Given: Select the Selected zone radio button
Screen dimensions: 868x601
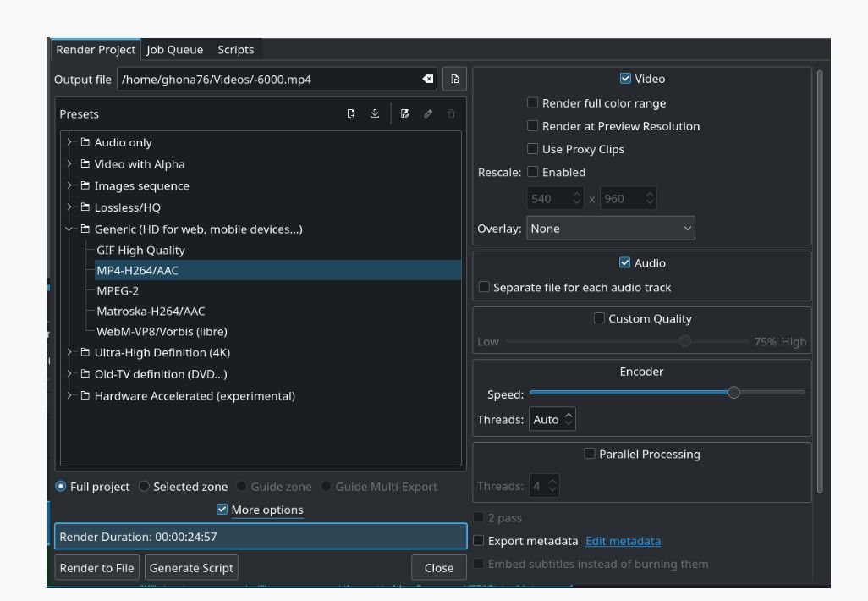Looking at the screenshot, I should click(143, 486).
